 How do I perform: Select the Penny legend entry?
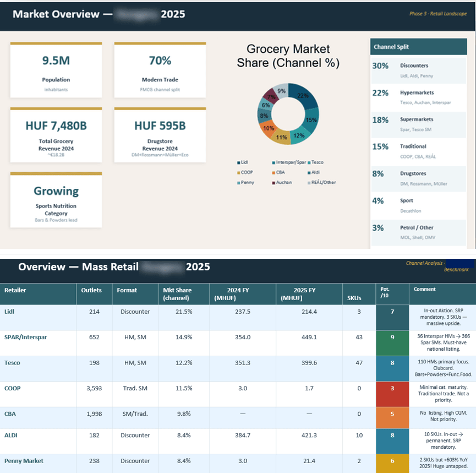pos(245,182)
